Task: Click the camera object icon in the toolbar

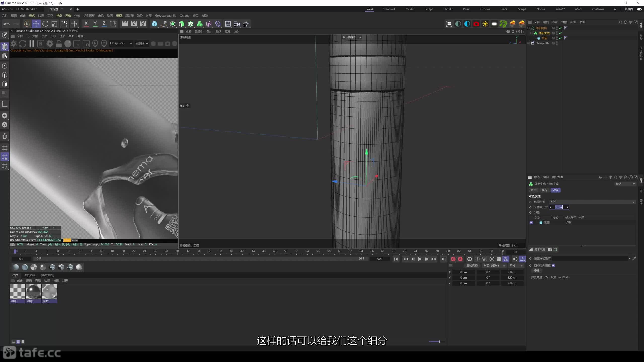Action: click(237, 24)
